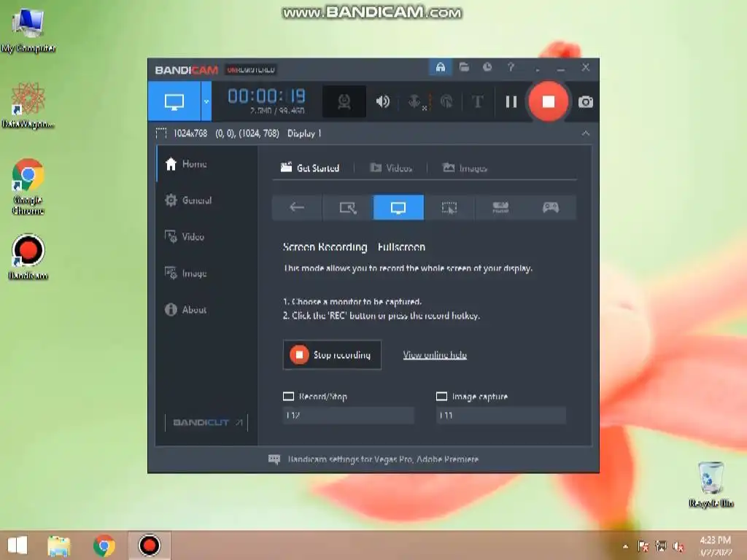Open the Recycle Bin desktop icon

711,484
